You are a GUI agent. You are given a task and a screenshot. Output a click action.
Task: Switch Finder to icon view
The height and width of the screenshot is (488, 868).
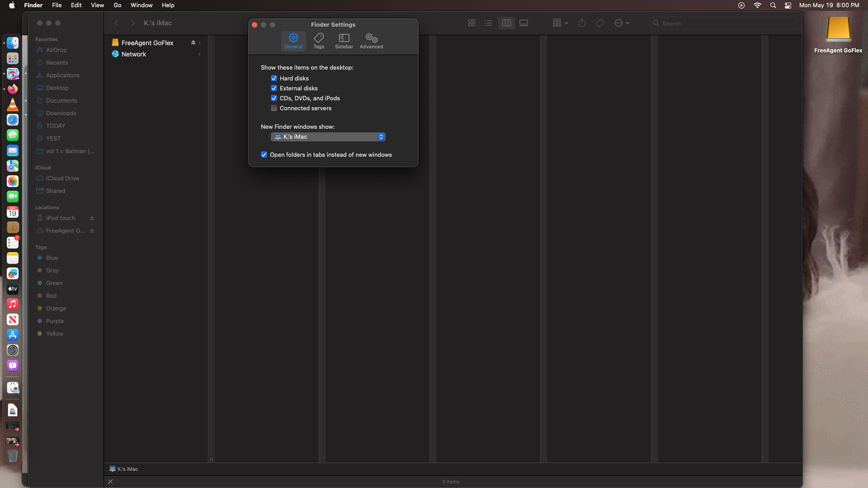472,23
